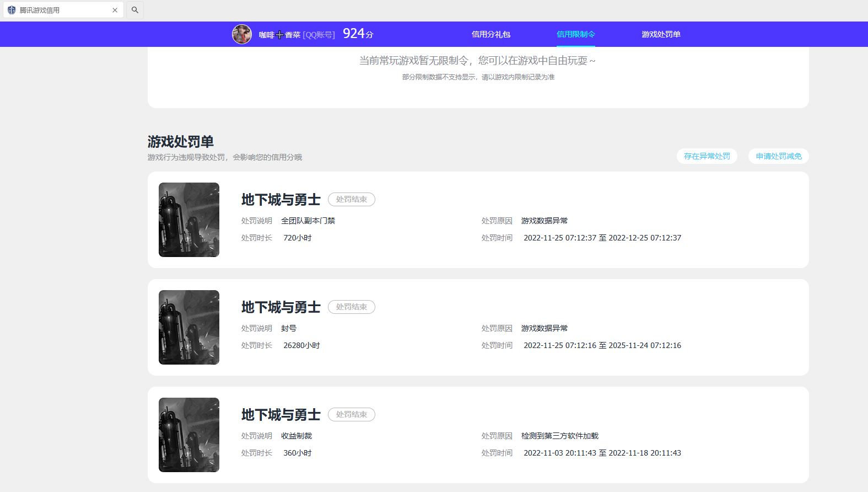Close the 腾讯游戏信用 tab
The image size is (868, 492).
point(115,10)
